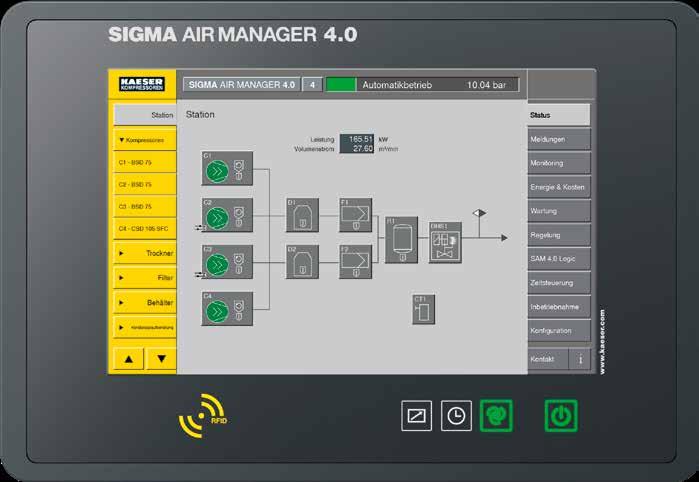Screen dimensions: 699x482
Task: Open the Wartung menu
Action: coord(559,211)
